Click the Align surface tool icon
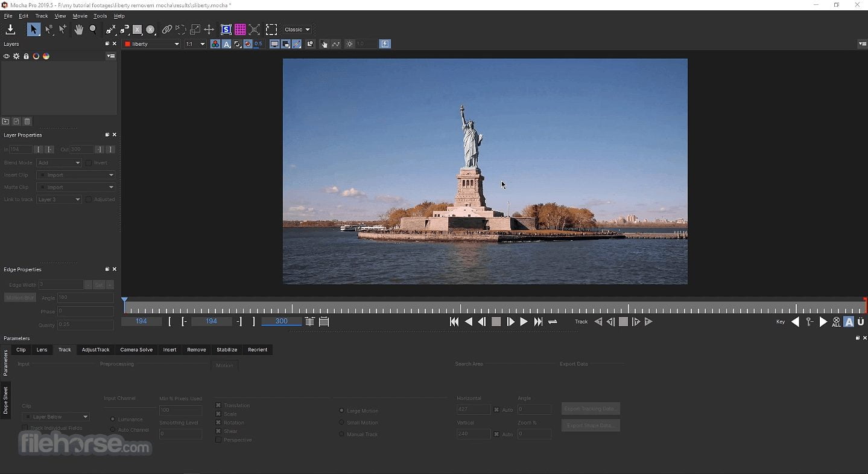The width and height of the screenshot is (868, 474). click(255, 30)
